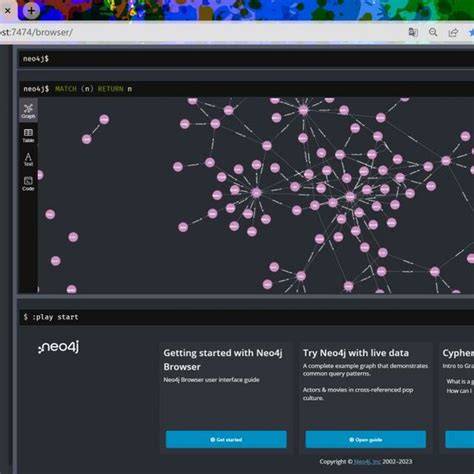Click the browser zoom magnifier icon
Screen dimensions: 474x474
click(433, 32)
